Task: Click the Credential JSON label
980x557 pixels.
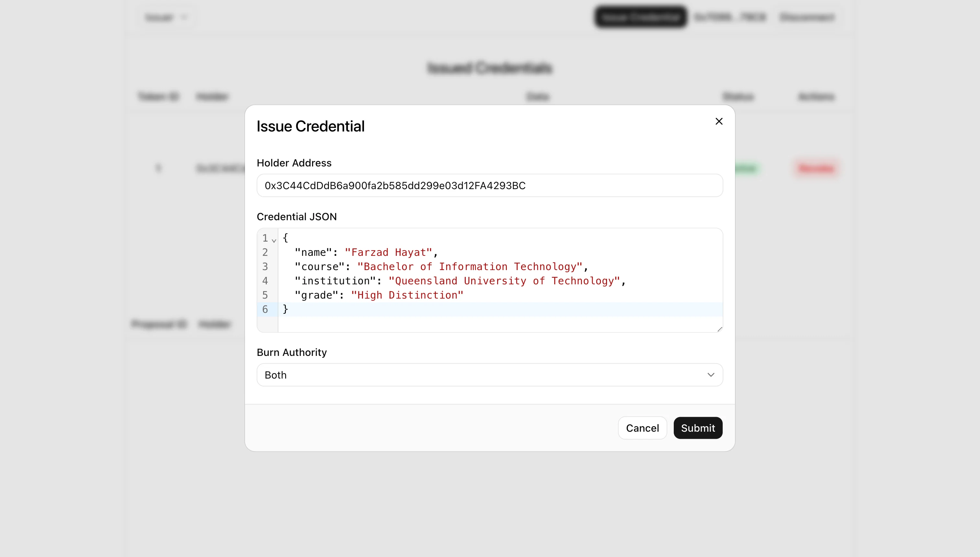Action: pyautogui.click(x=297, y=217)
